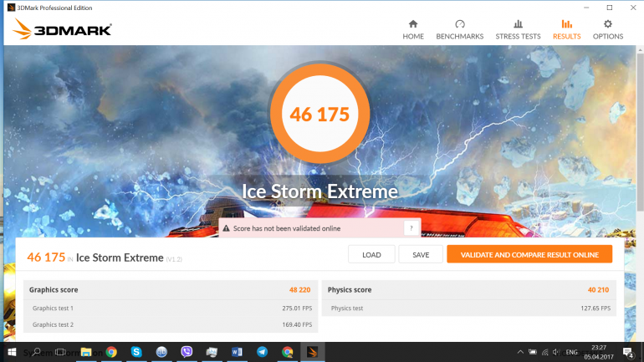Click 127.65 FPS value
The height and width of the screenshot is (362, 644).
tap(595, 308)
